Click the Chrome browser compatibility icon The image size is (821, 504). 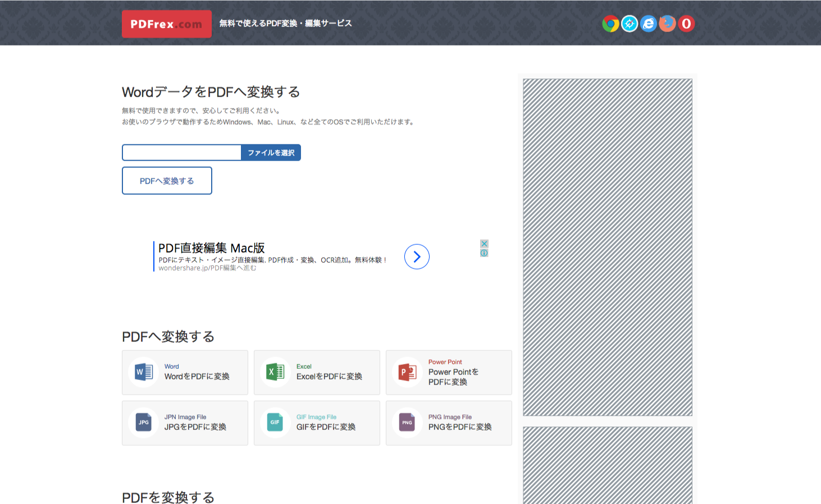click(610, 24)
